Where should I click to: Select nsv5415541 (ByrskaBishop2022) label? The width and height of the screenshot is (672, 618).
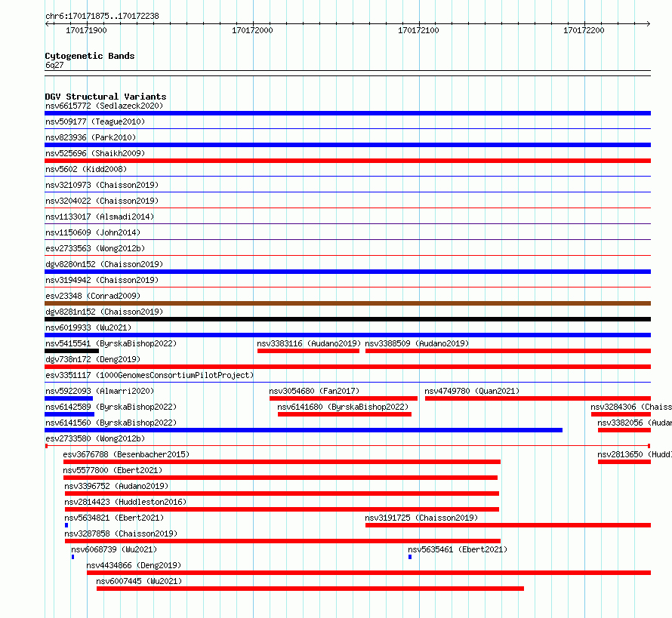pyautogui.click(x=111, y=343)
